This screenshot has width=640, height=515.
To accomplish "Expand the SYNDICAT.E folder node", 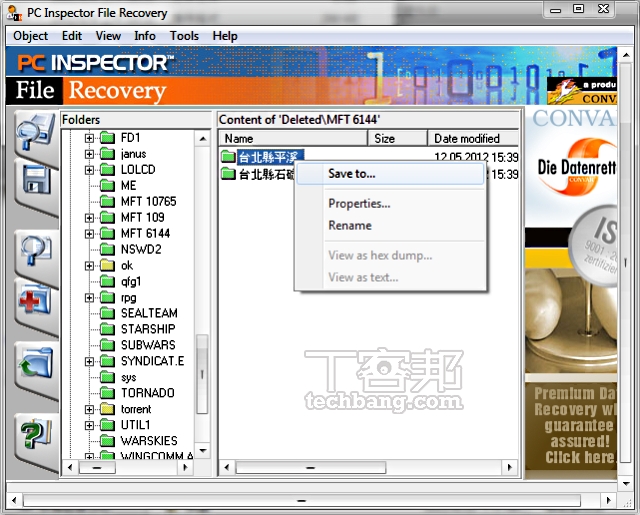I will pos(90,361).
